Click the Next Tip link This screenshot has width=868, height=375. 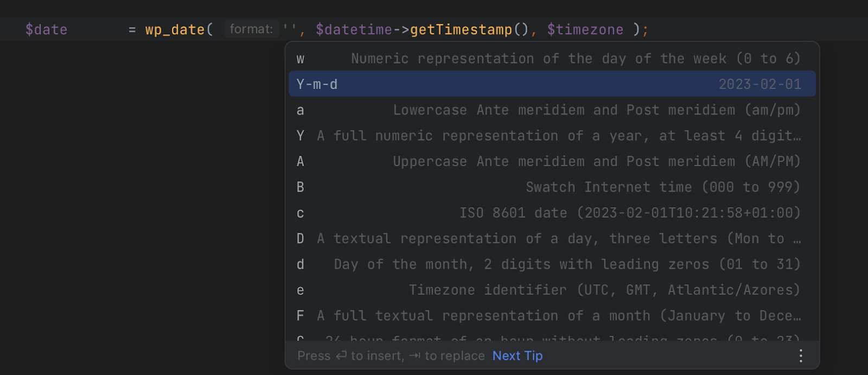[x=517, y=355]
